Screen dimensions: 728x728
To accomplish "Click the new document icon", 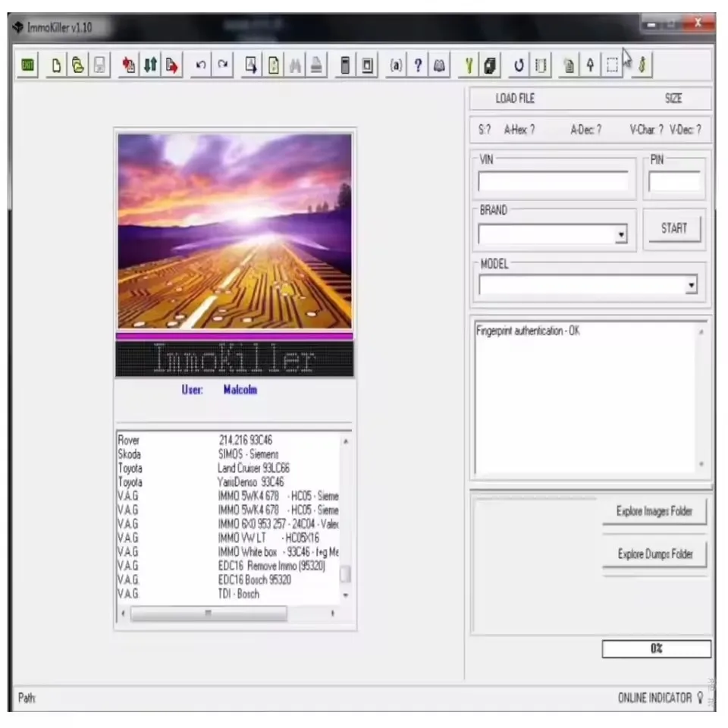I will (55, 65).
